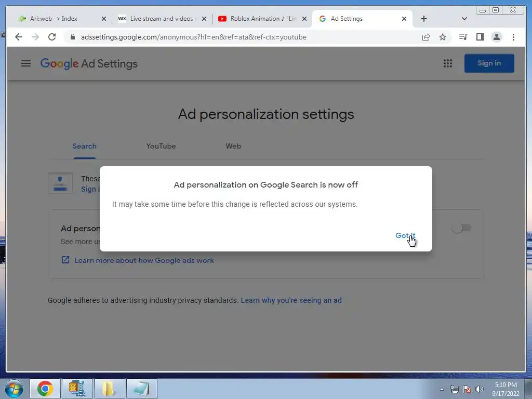Expand the tab search chevron
Screen dimensions: 532x399
[x=464, y=19]
